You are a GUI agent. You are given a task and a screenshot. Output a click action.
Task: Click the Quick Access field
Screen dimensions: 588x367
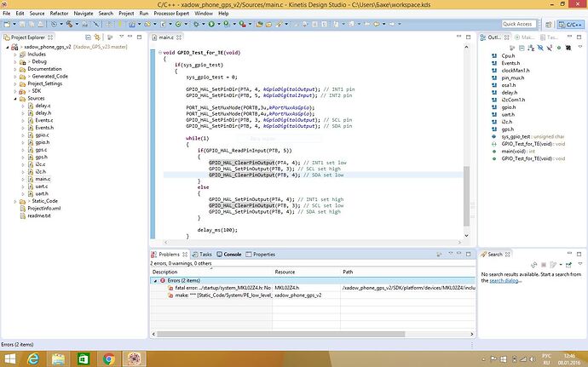pos(519,24)
